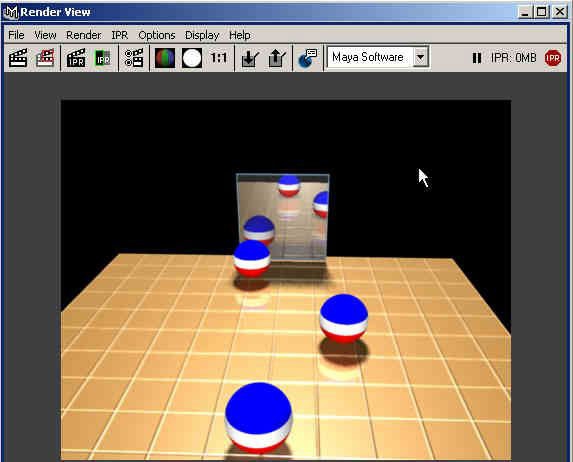
Task: Click the 1:1 real size button
Action: pyautogui.click(x=219, y=58)
